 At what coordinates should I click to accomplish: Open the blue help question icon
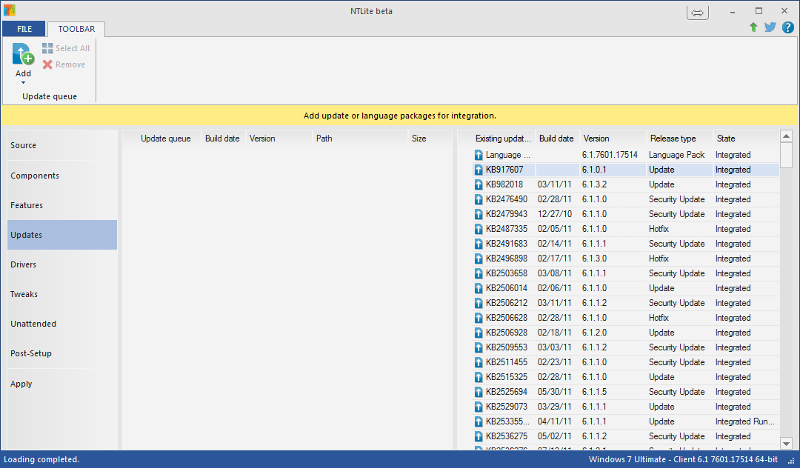(x=788, y=27)
